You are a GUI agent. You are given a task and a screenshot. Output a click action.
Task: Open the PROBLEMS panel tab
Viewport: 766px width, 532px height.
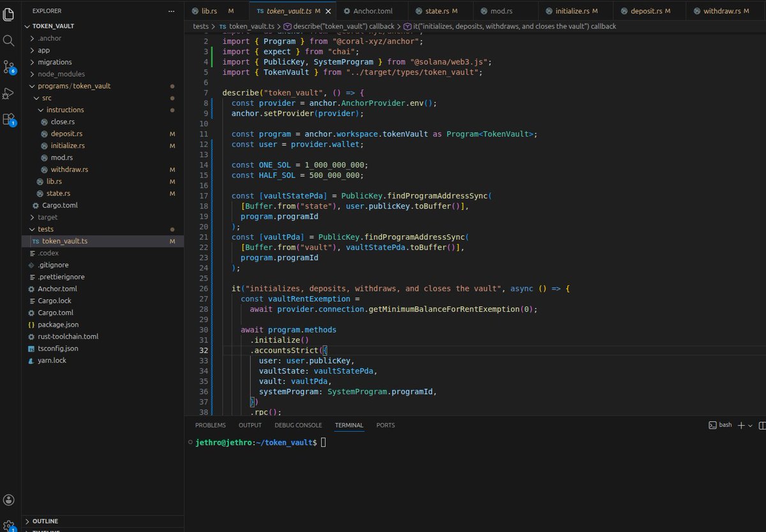tap(210, 425)
